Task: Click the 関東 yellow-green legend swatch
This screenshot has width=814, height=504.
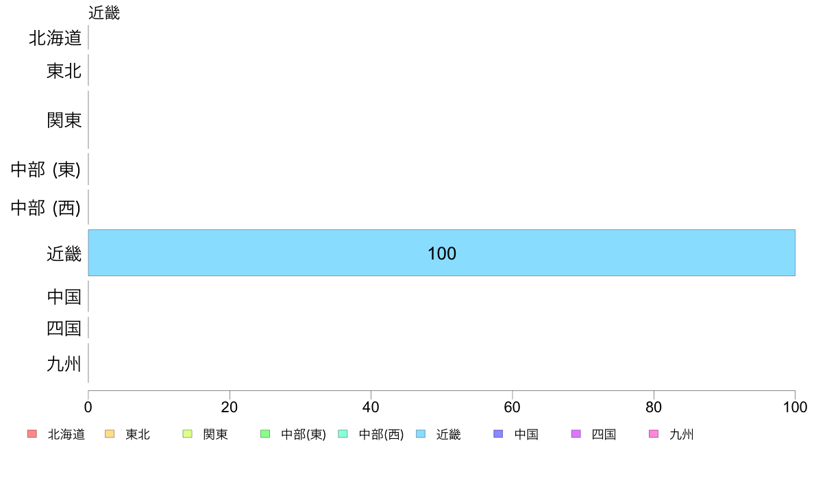Action: [x=188, y=434]
